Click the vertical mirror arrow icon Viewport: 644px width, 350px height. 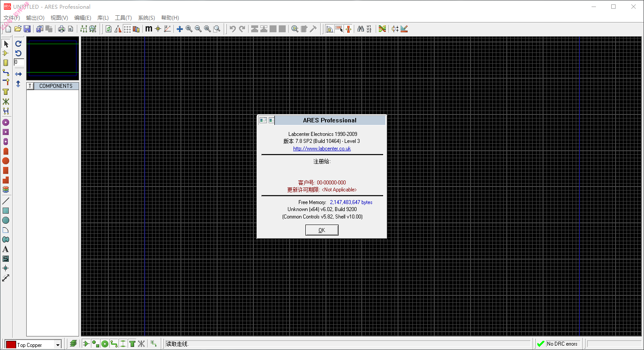(18, 84)
